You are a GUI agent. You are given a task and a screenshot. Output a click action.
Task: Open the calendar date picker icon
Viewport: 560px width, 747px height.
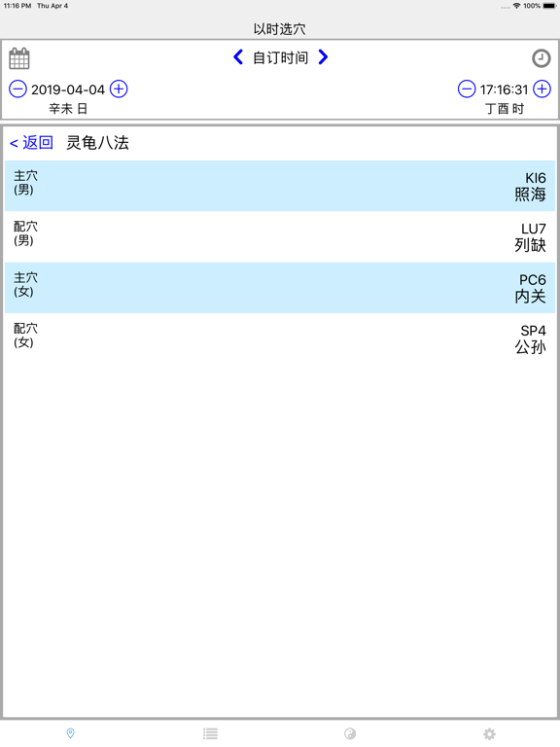pyautogui.click(x=19, y=58)
